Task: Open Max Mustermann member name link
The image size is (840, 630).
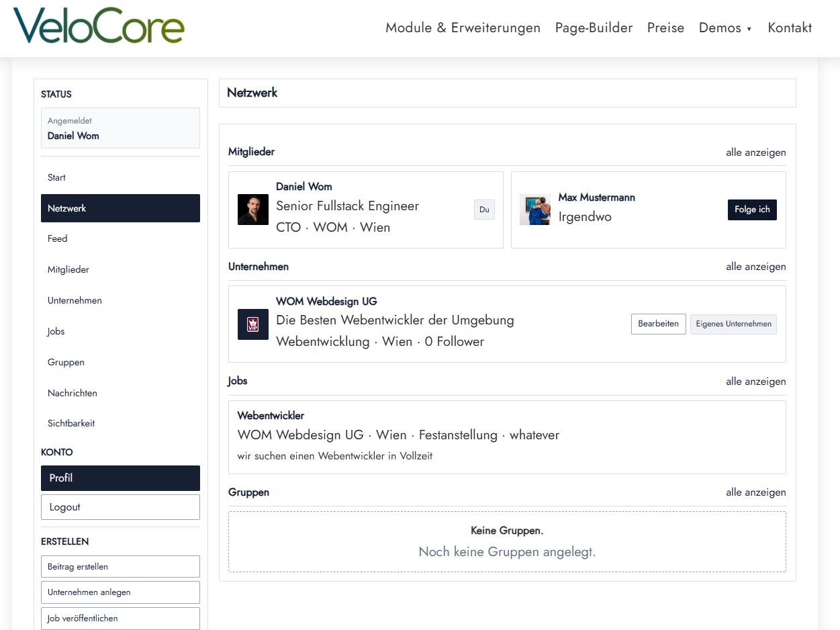Action: coord(596,197)
